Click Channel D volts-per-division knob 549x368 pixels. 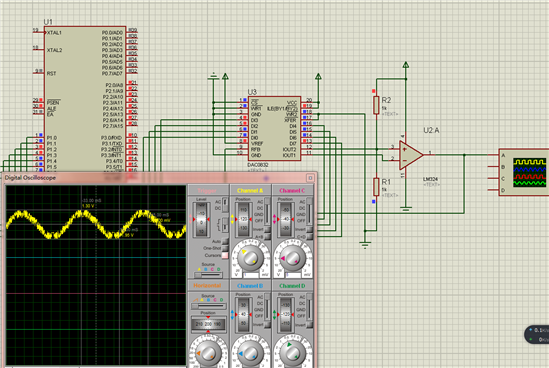click(292, 354)
